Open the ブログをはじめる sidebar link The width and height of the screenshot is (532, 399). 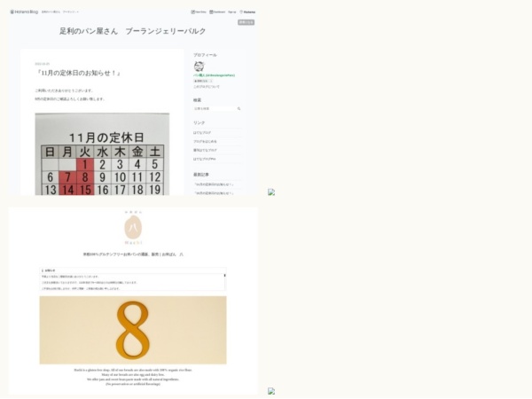(x=205, y=142)
